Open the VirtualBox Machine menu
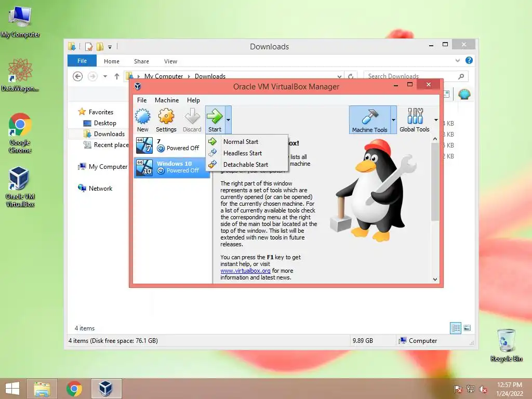 coord(167,100)
